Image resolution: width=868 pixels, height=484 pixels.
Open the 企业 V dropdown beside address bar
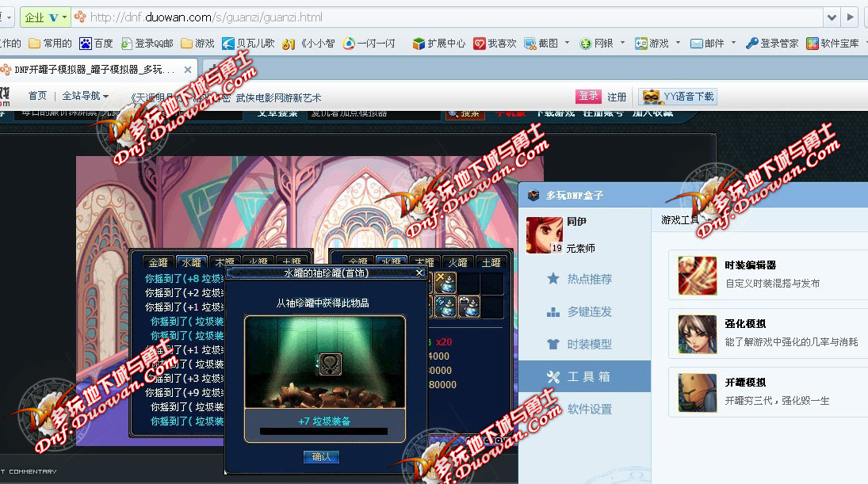pyautogui.click(x=46, y=17)
